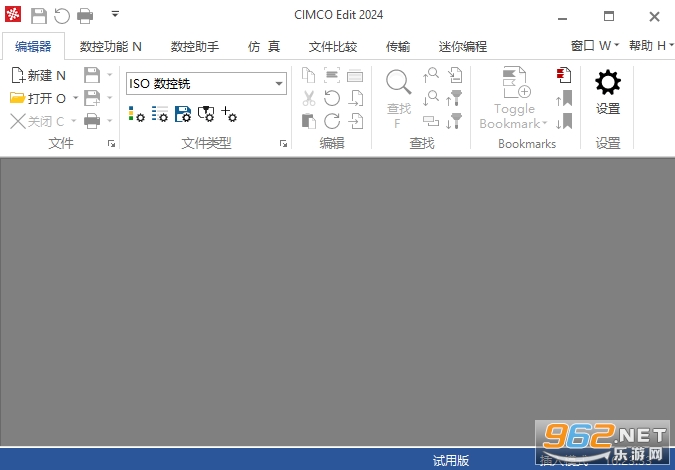Click the load/save settings disk gear icon
Screen dimensions: 675x470
pos(183,114)
